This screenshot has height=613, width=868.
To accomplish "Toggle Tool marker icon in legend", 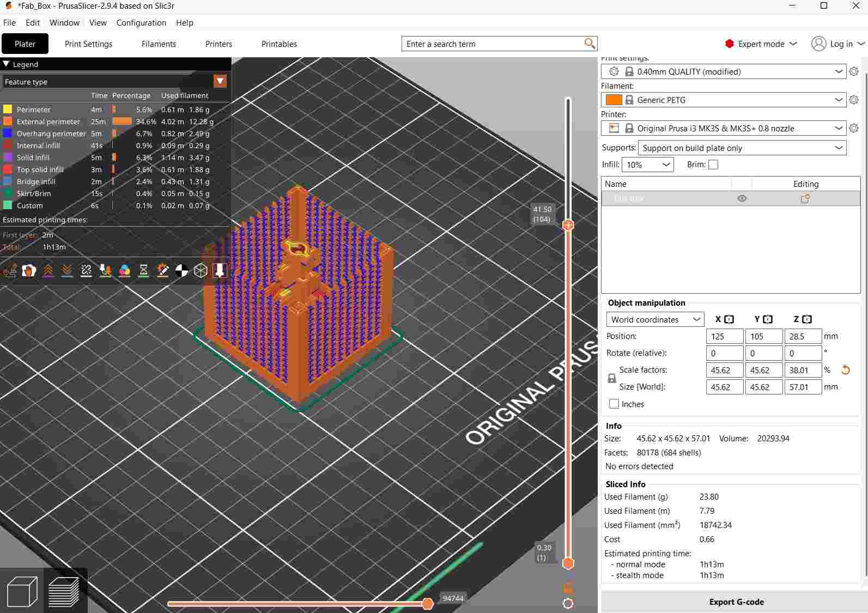I will click(220, 270).
